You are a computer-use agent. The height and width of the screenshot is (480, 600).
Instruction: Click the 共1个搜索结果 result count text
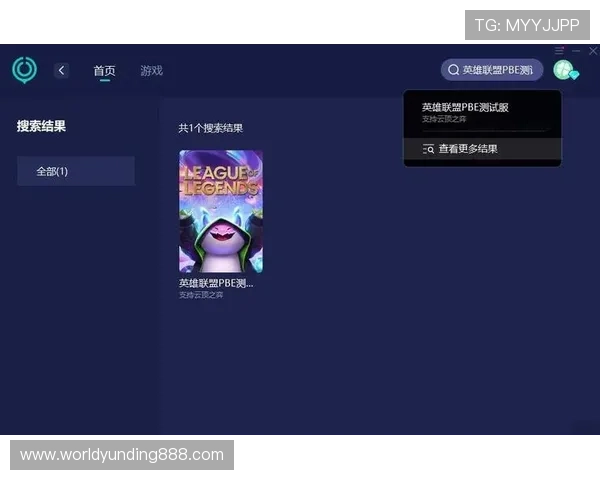210,128
